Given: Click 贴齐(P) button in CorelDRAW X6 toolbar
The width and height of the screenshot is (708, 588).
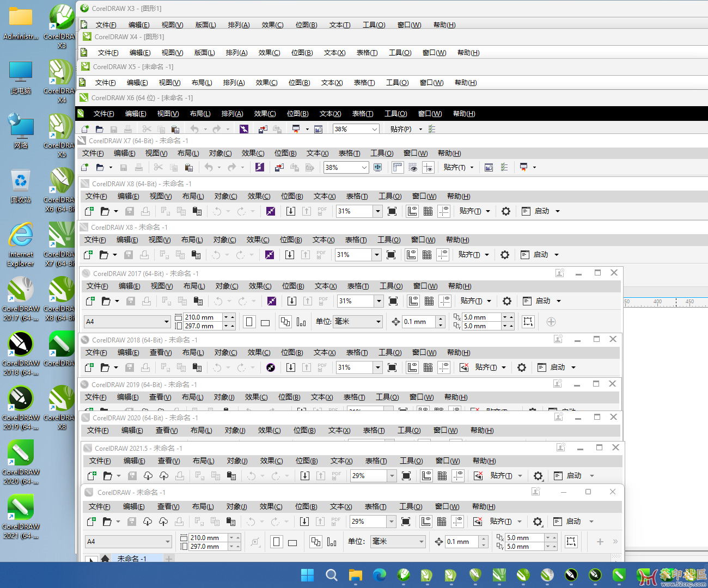Looking at the screenshot, I should (x=401, y=129).
